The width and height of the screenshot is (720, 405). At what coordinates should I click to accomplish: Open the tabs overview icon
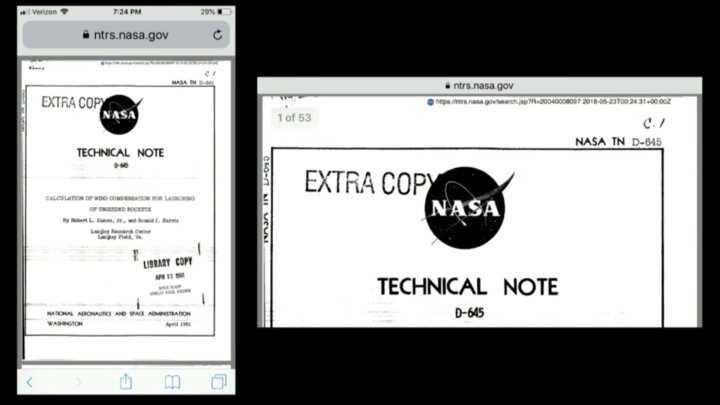(x=219, y=382)
